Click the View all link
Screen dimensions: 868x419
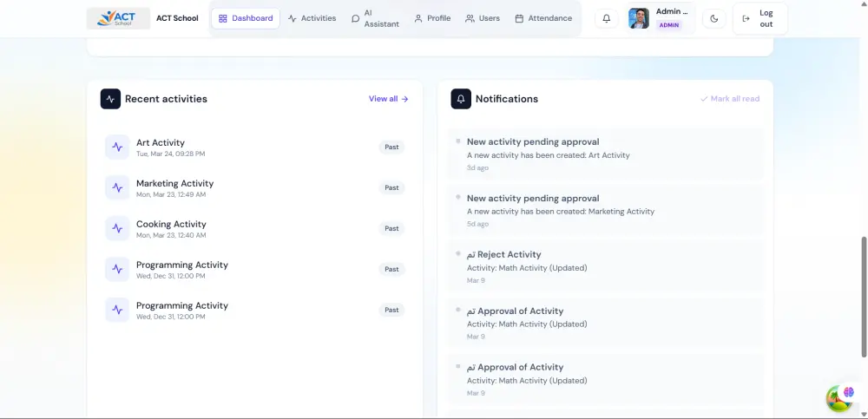[389, 99]
